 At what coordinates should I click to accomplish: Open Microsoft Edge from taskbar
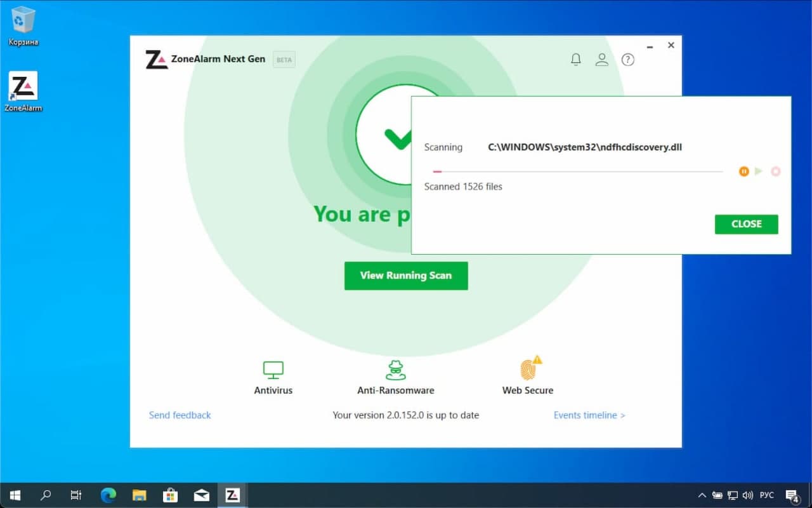point(108,495)
